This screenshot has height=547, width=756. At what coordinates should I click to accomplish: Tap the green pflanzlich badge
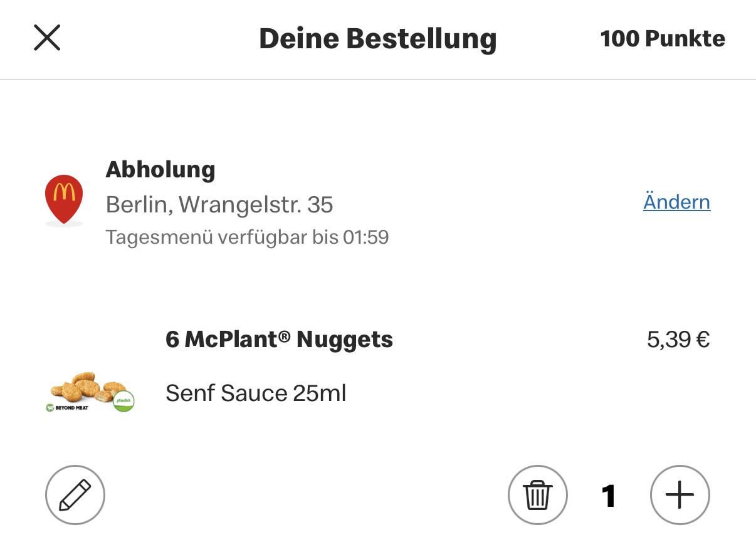[123, 400]
